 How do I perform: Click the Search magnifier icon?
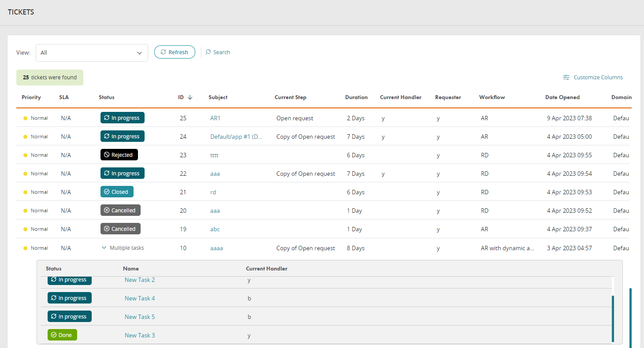[208, 52]
